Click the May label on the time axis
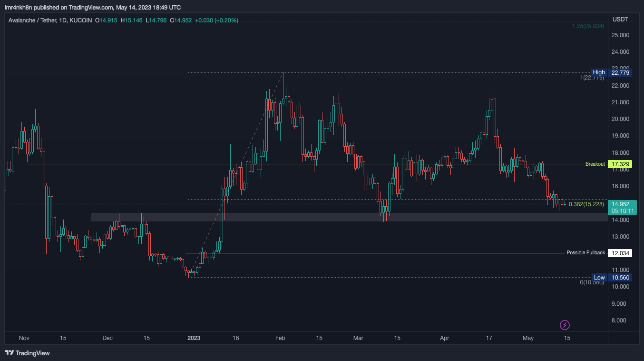 click(528, 338)
